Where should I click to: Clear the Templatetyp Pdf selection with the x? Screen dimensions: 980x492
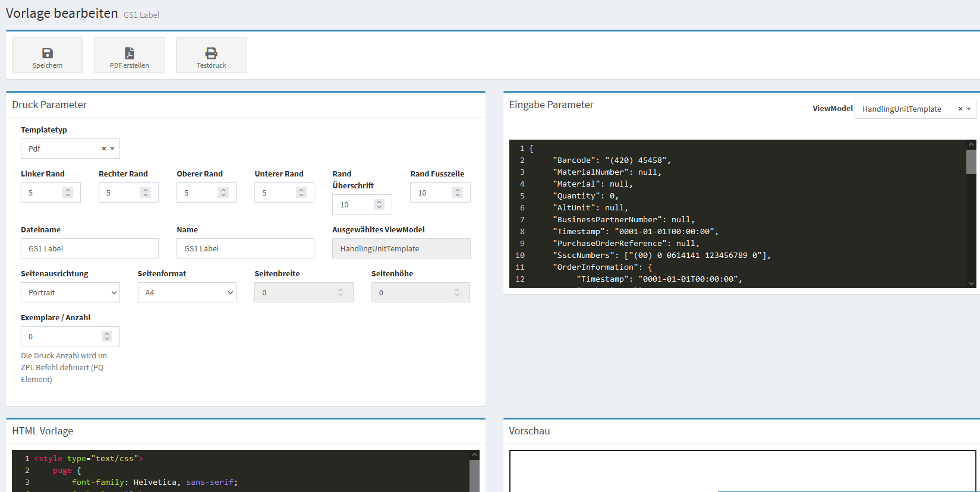pyautogui.click(x=104, y=149)
